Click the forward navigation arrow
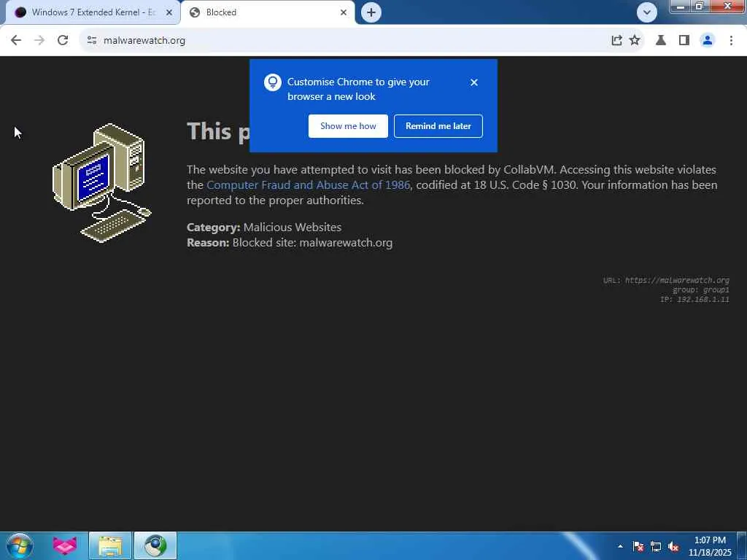Image resolution: width=747 pixels, height=560 pixels. click(x=39, y=41)
